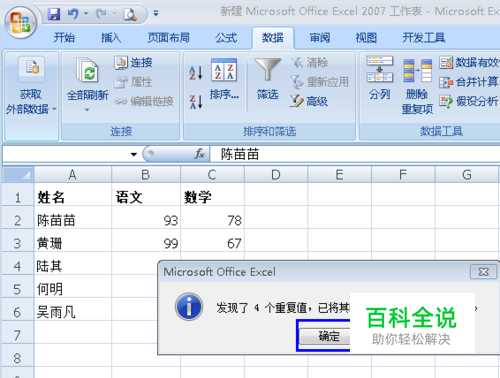Select column E header
This screenshot has height=378, width=500.
(339, 175)
